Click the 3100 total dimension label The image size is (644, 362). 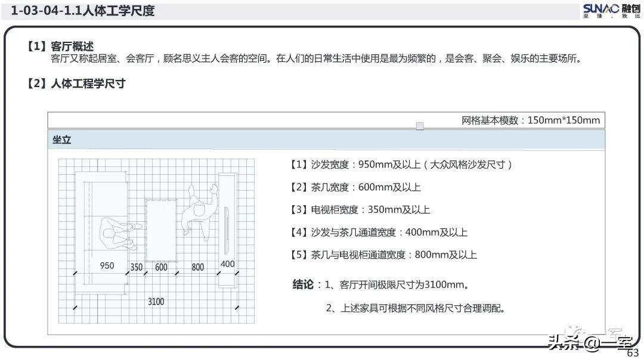(156, 302)
